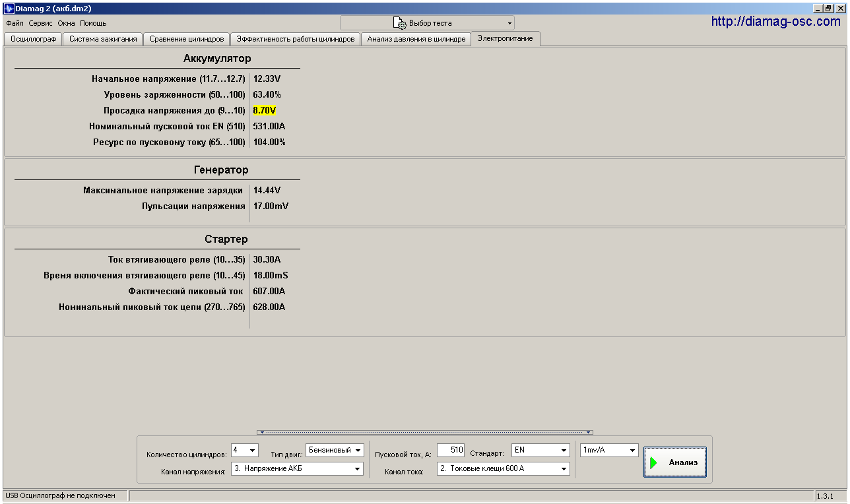Open the Окна menu
Image resolution: width=850 pixels, height=504 pixels.
click(x=66, y=23)
